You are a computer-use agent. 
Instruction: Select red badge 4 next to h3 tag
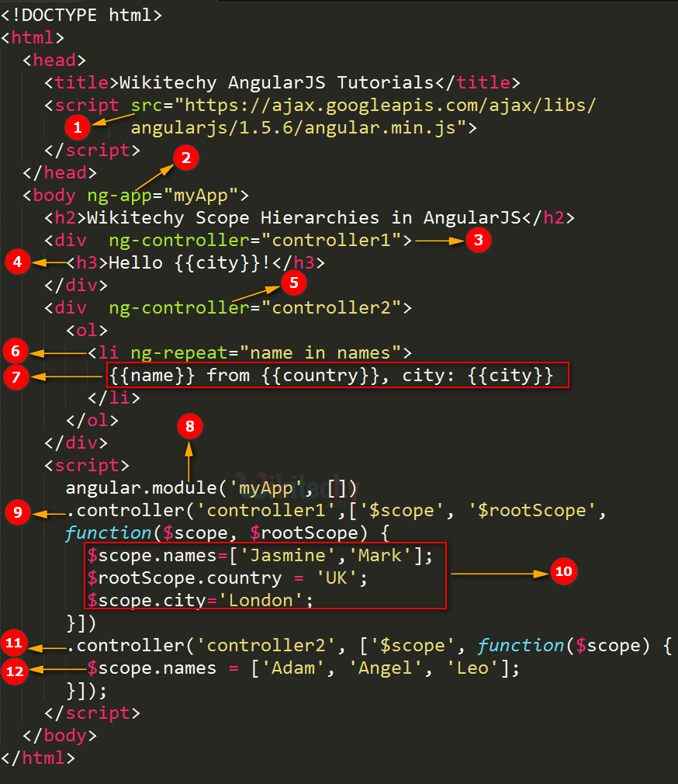click(x=18, y=262)
